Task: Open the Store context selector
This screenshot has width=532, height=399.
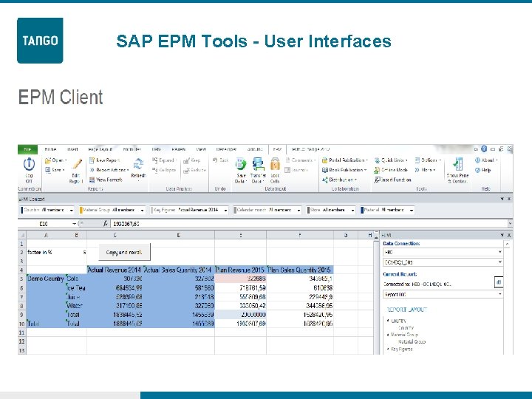Action: pos(331,210)
